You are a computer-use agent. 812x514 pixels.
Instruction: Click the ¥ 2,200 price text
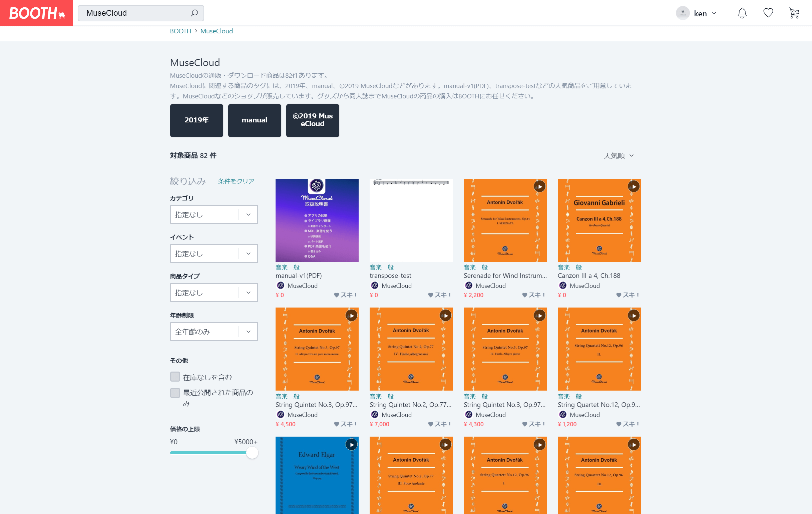[473, 295]
